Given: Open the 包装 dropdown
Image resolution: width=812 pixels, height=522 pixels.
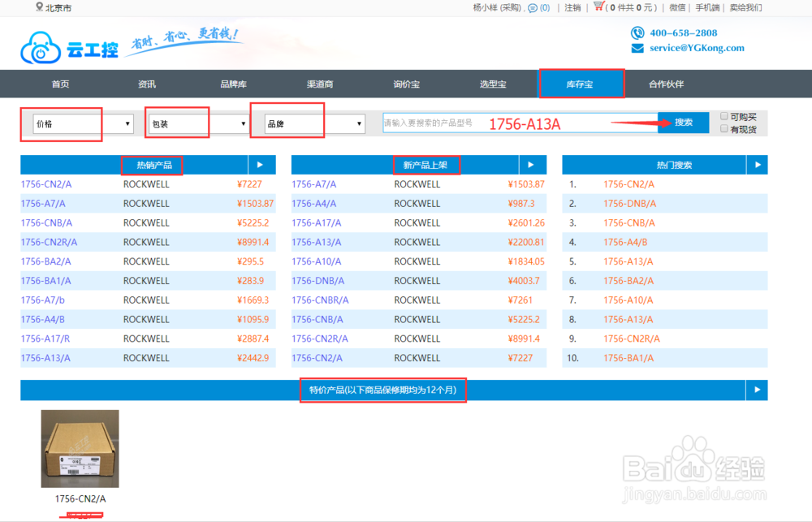Looking at the screenshot, I should pyautogui.click(x=199, y=123).
